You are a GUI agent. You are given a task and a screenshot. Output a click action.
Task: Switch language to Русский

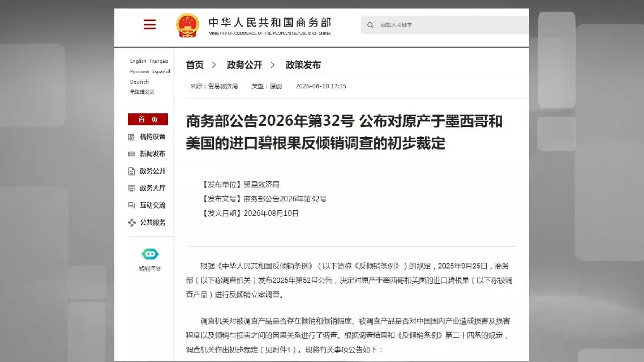(139, 71)
